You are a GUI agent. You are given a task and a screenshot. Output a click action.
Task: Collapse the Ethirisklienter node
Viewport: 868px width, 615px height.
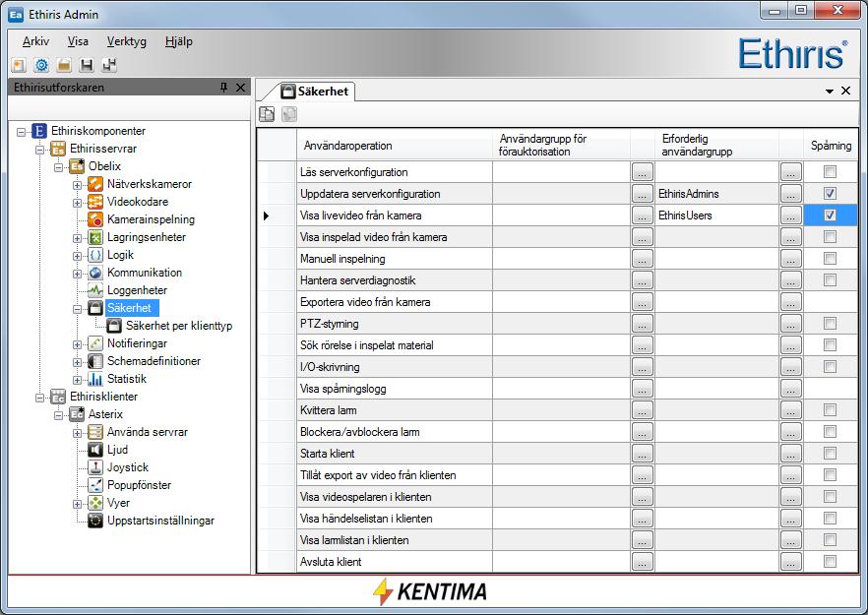[x=39, y=398]
